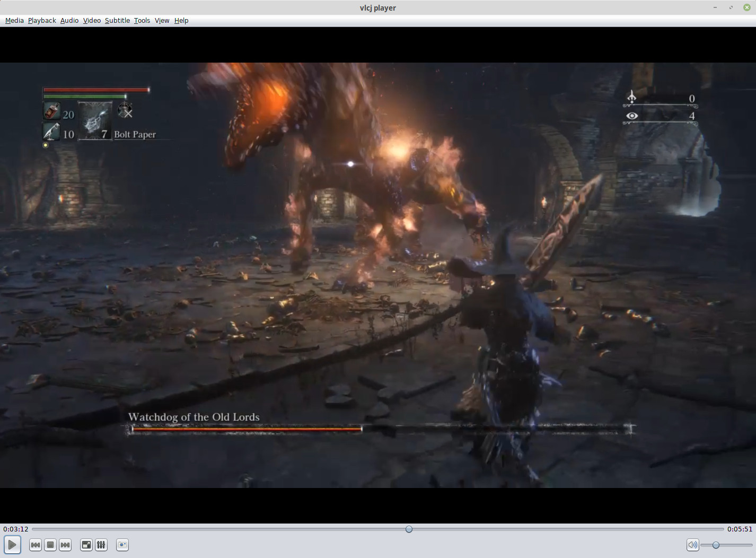Seek using the playback position slider handle

tap(409, 529)
